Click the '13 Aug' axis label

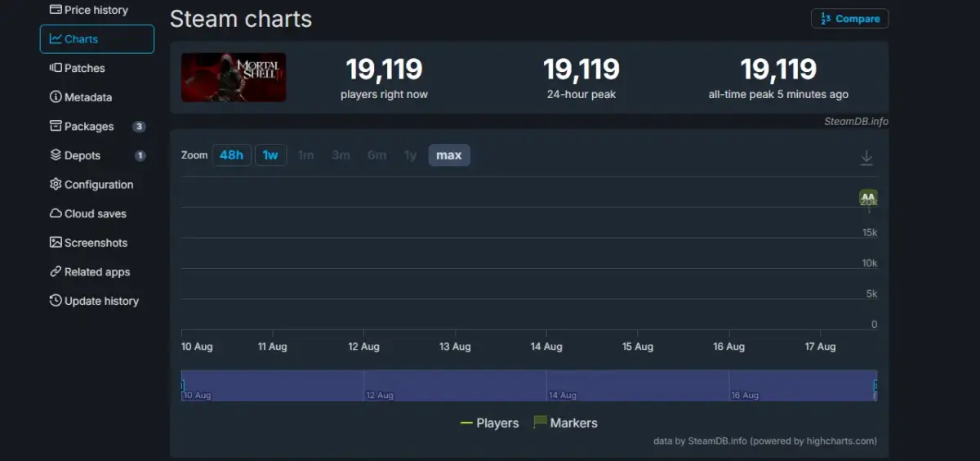pos(455,347)
